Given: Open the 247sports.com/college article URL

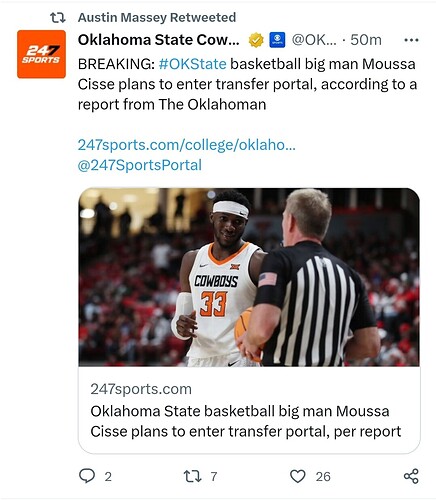Looking at the screenshot, I should [x=187, y=145].
